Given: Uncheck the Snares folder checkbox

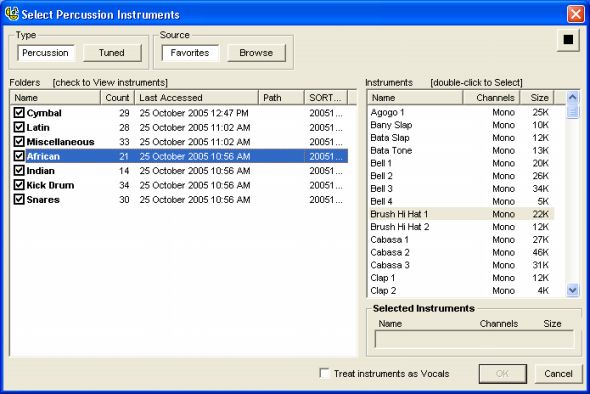Looking at the screenshot, I should point(19,199).
